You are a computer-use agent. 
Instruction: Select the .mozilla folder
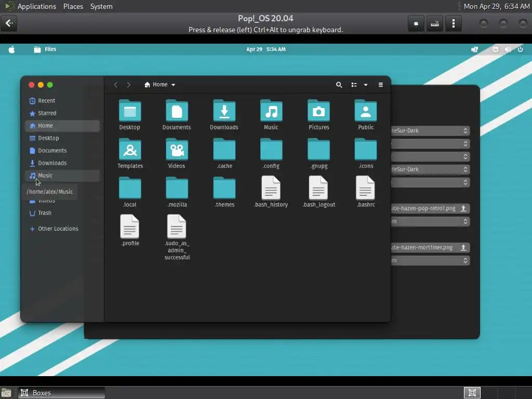pyautogui.click(x=177, y=188)
